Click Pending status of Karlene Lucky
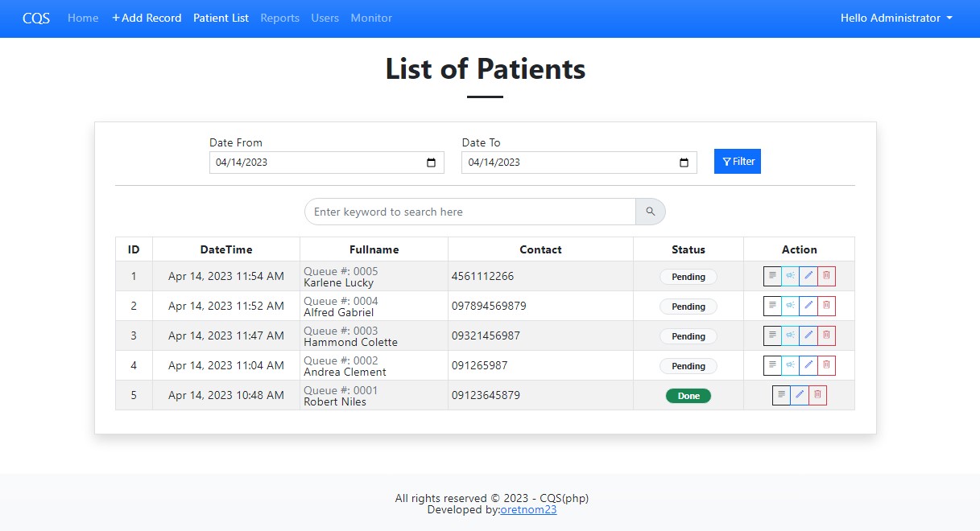The image size is (980, 531). 688,277
